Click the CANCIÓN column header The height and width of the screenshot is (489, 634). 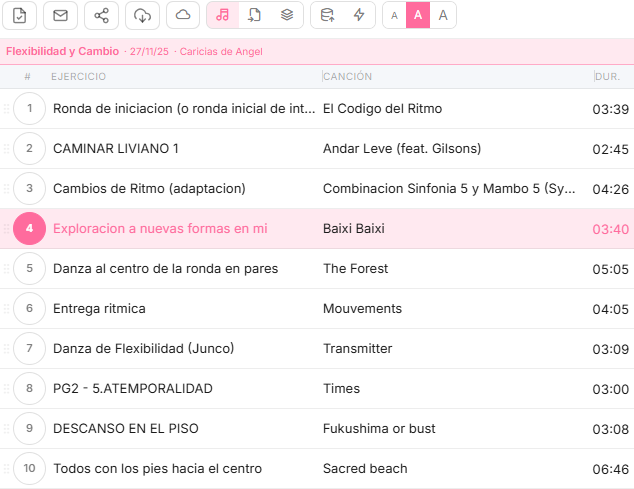(x=347, y=76)
